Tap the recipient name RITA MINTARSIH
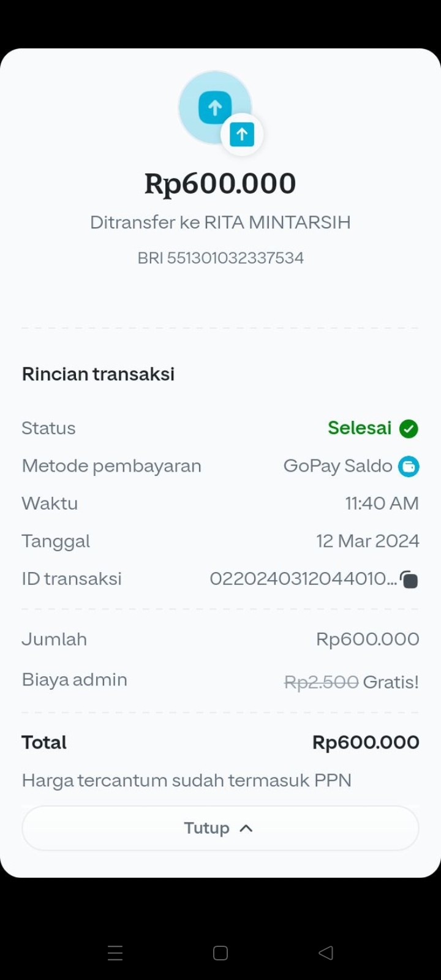441x980 pixels. (x=277, y=222)
